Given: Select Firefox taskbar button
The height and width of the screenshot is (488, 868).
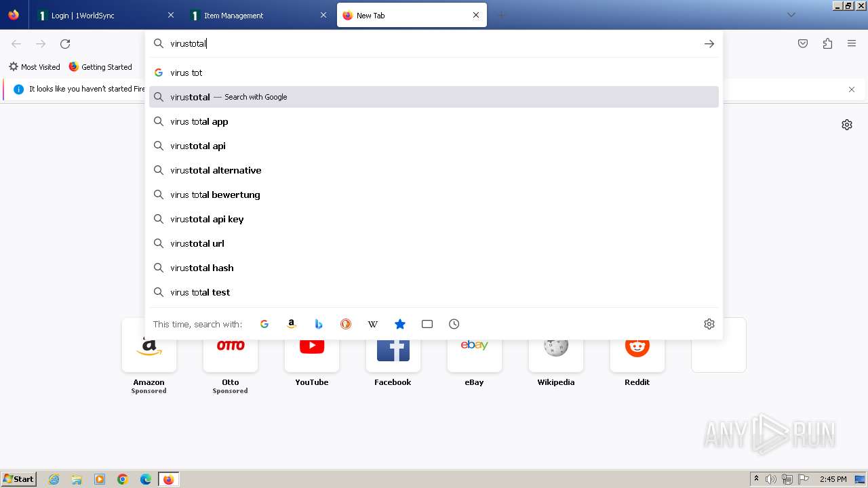Looking at the screenshot, I should click(168, 479).
